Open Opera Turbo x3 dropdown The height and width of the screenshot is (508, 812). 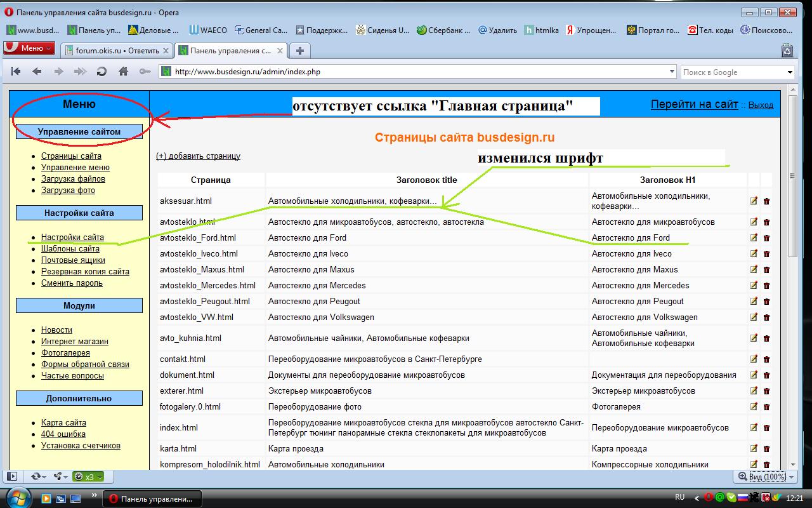pyautogui.click(x=88, y=476)
